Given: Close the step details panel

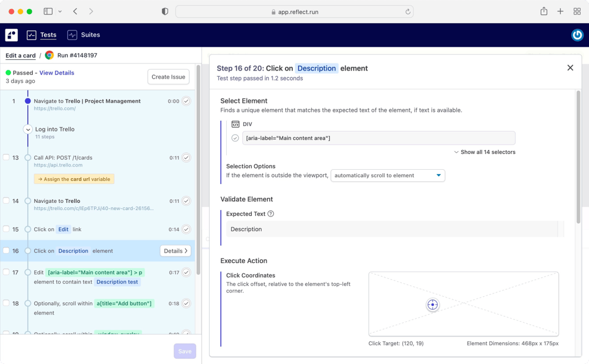Looking at the screenshot, I should point(570,68).
